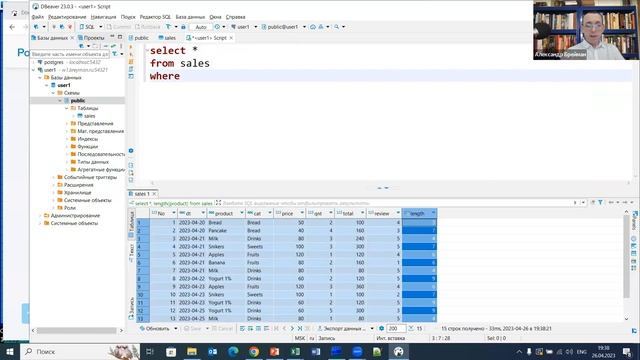640x360 pixels.
Task: Click the cloud toolbar icon
Action: [x=313, y=27]
